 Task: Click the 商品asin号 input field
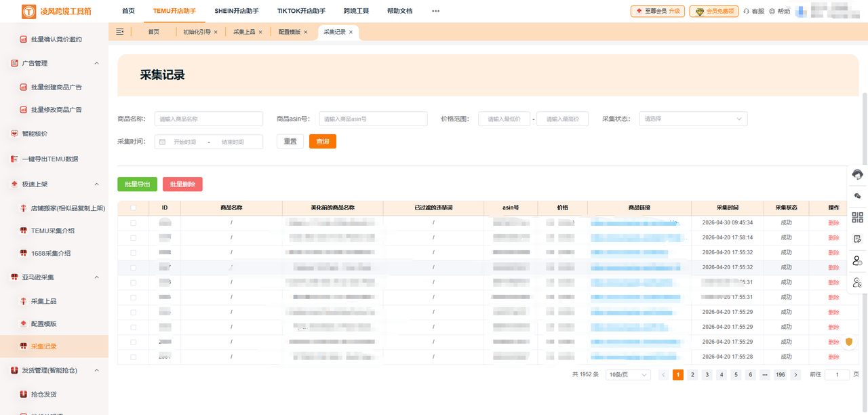tap(374, 119)
